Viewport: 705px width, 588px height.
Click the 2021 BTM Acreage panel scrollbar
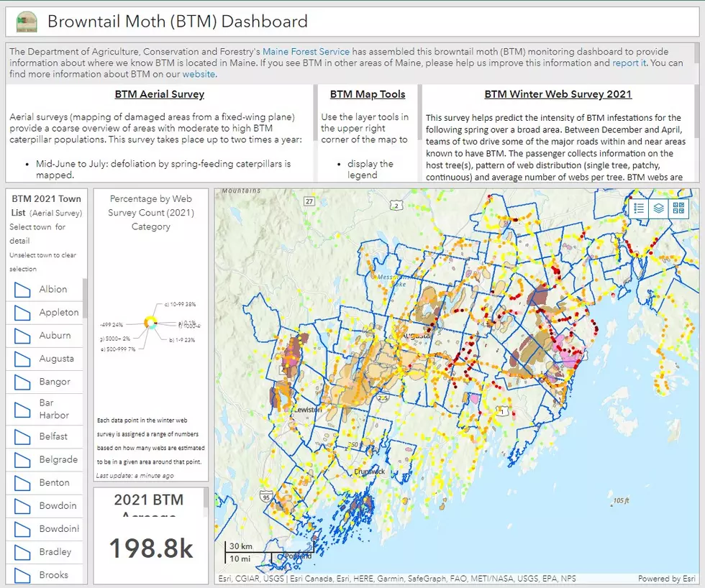(206, 497)
